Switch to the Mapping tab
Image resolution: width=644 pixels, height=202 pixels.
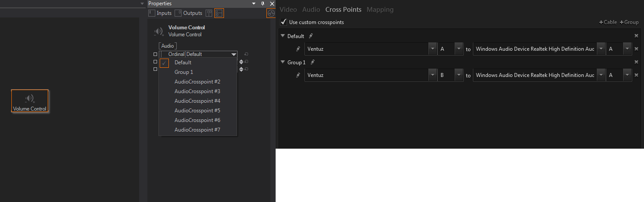click(x=380, y=9)
